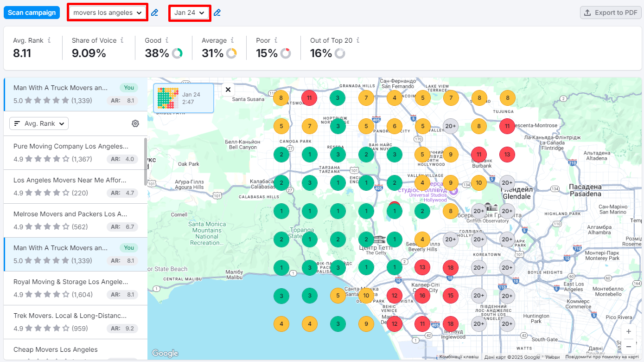The image size is (644, 362).
Task: Click the red rank 16 map pin
Action: click(x=422, y=296)
